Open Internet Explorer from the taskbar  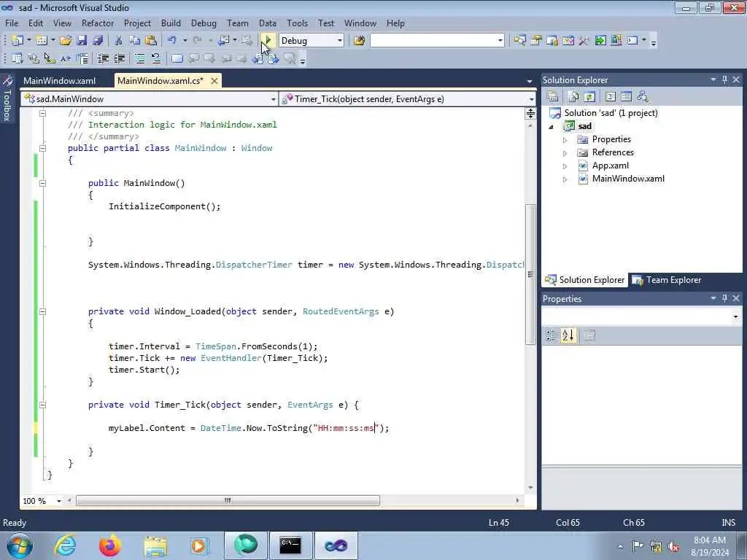click(x=65, y=545)
